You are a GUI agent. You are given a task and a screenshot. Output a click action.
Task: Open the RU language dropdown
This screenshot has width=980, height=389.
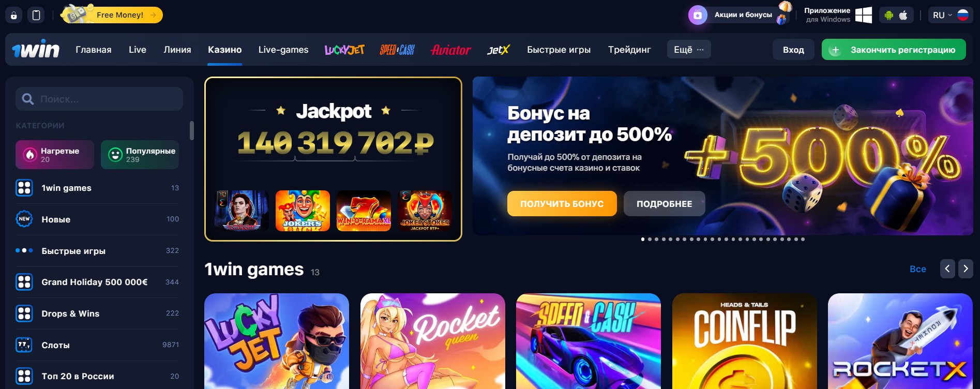pos(950,15)
